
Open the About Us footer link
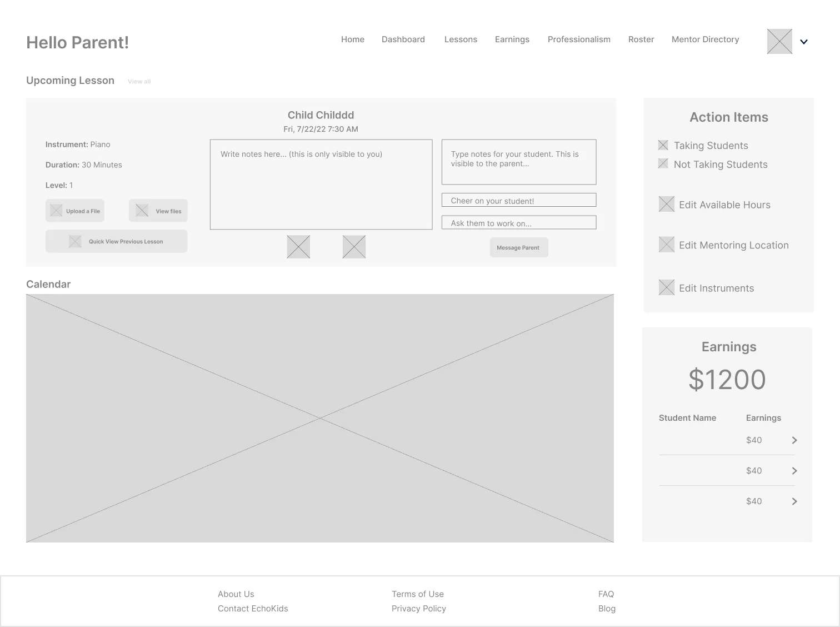(236, 594)
